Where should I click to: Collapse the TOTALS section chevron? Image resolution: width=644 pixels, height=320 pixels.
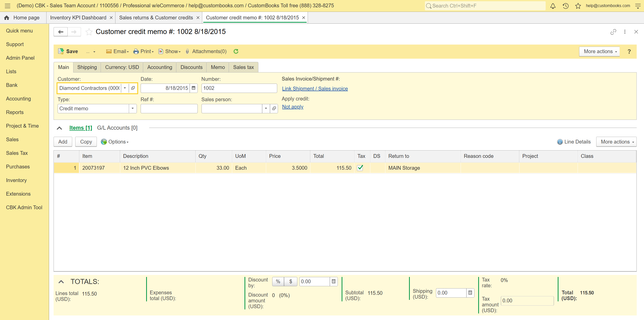(61, 282)
